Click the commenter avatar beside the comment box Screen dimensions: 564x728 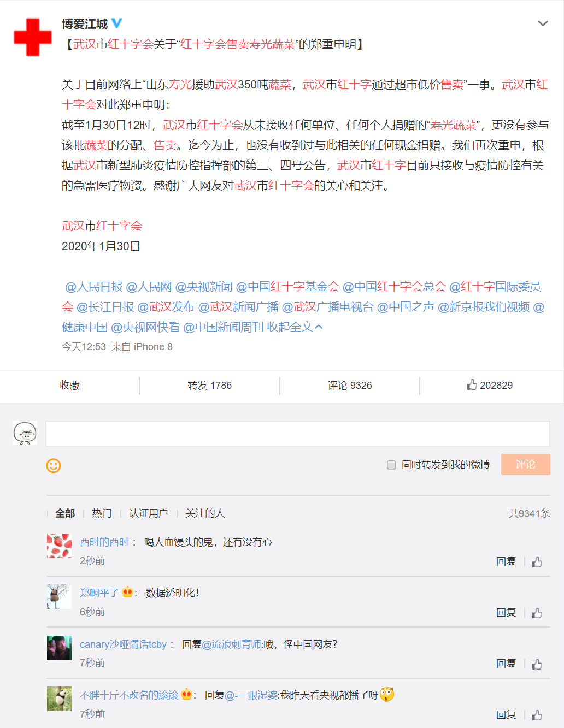(x=25, y=433)
